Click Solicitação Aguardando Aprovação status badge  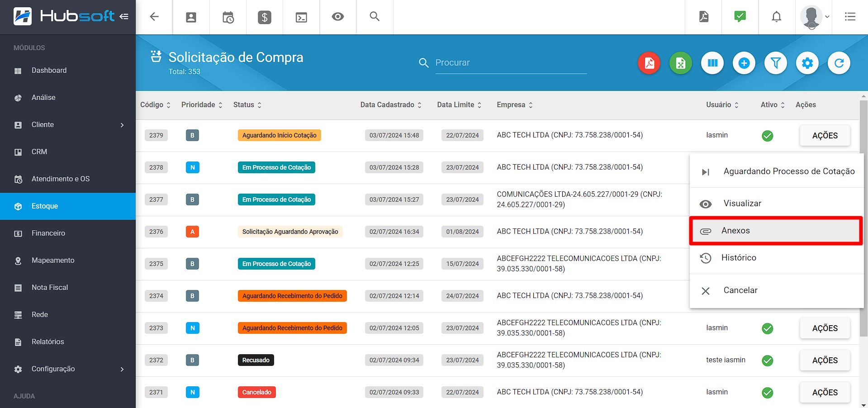[290, 232]
